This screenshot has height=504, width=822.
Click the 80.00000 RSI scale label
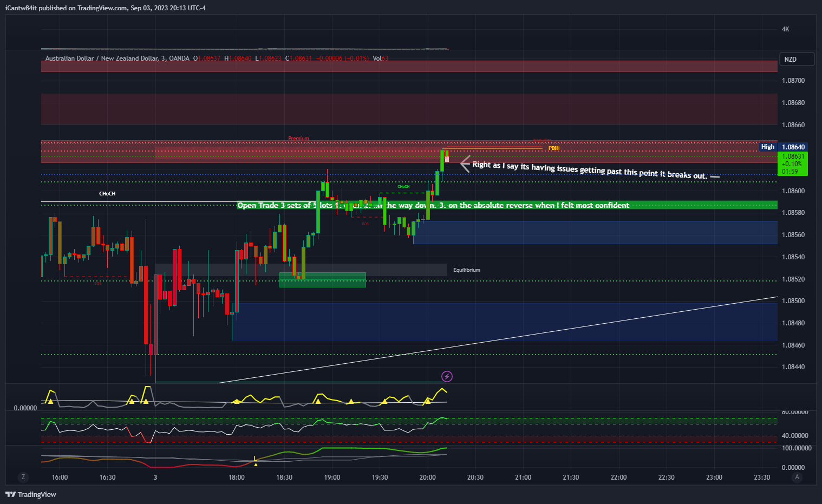[x=795, y=413]
